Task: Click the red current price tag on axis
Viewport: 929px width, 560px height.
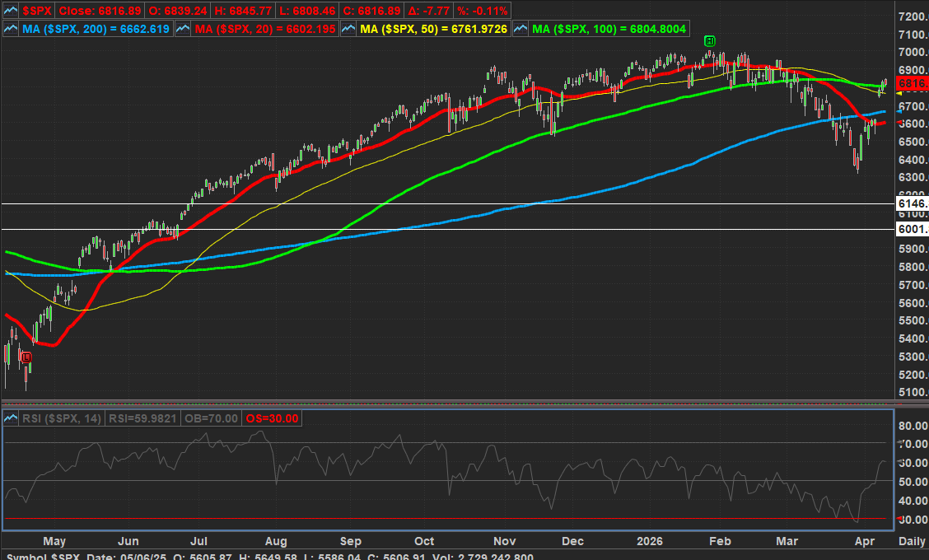Action: 912,84
